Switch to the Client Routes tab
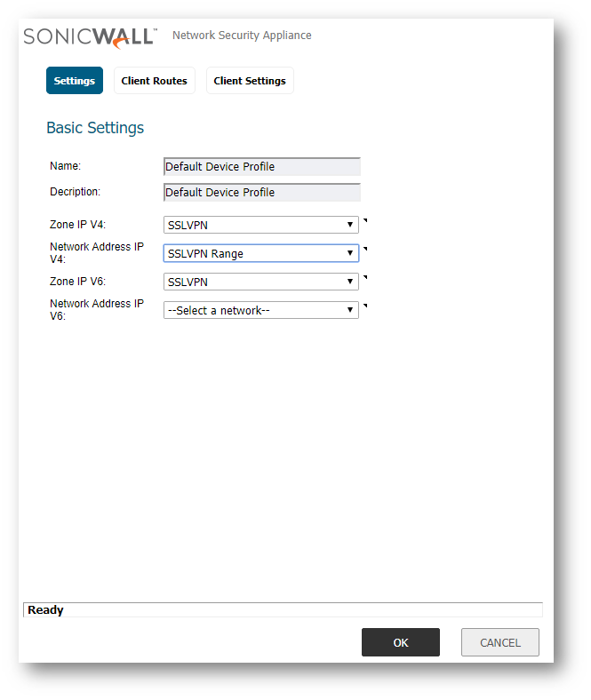This screenshot has height=700, width=591. click(x=155, y=81)
